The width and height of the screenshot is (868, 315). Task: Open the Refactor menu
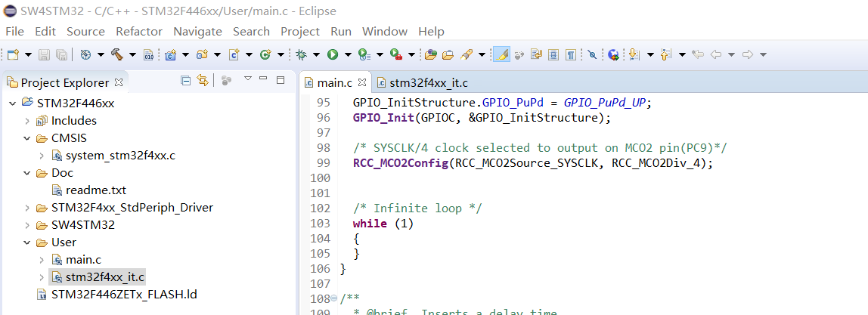point(139,32)
